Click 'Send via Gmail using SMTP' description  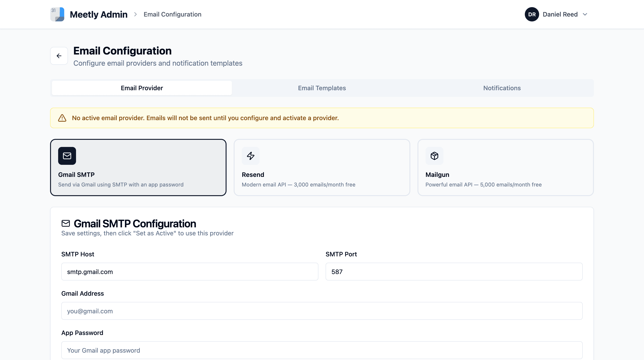tap(121, 184)
